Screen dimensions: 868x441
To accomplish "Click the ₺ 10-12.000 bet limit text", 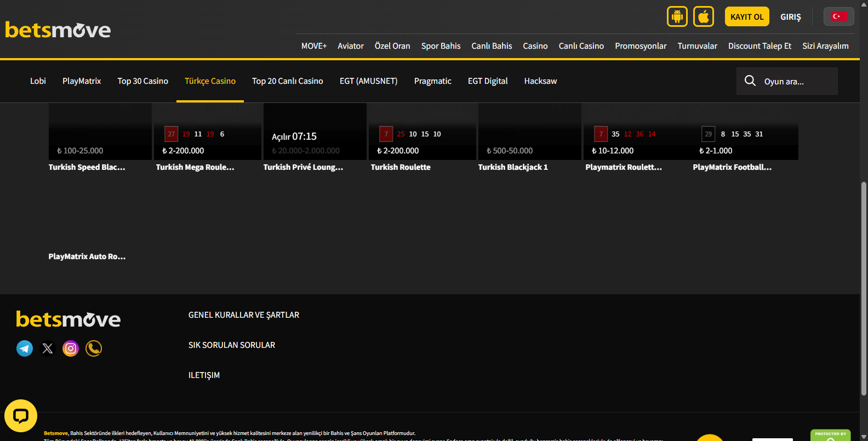I will coord(613,151).
